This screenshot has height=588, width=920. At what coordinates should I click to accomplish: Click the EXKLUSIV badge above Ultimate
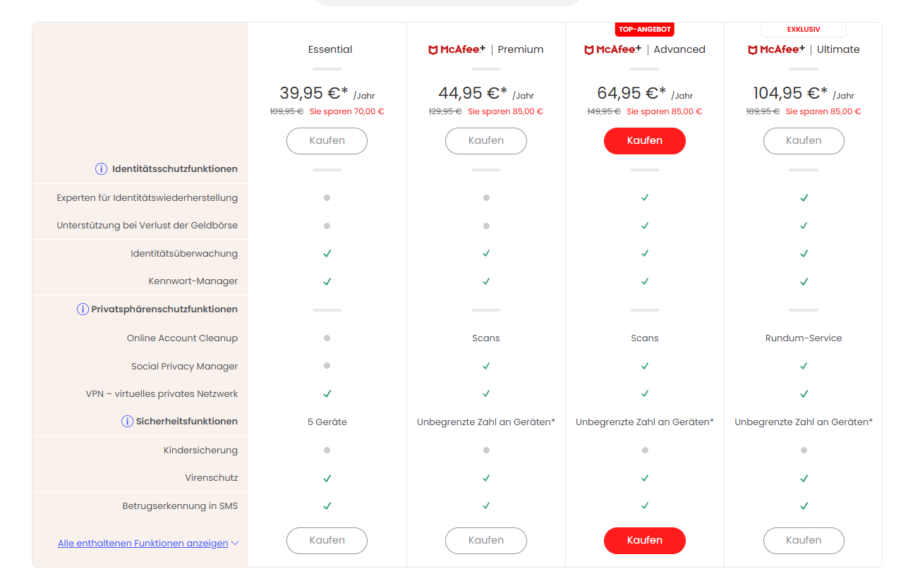[804, 30]
